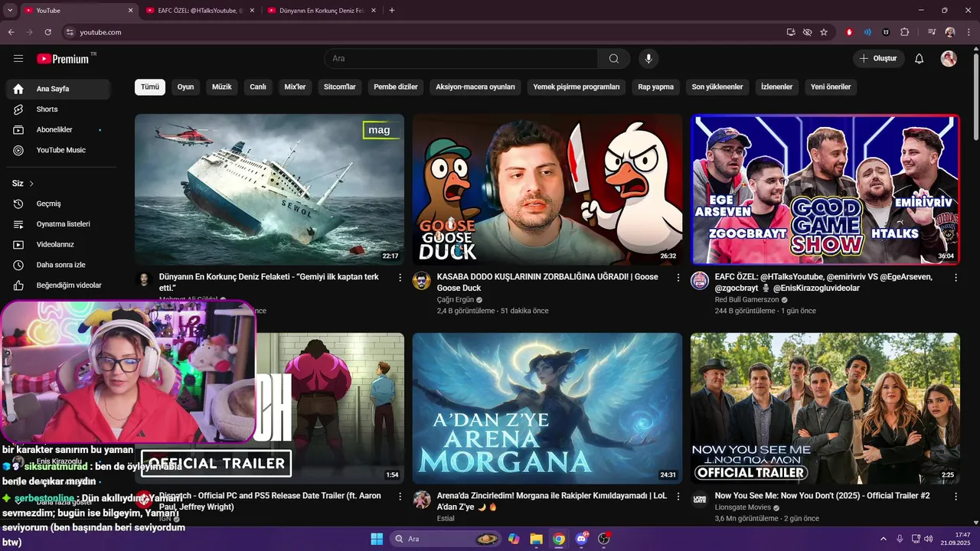980x551 pixels.
Task: Click the red ad blocker extension icon
Action: coord(849,32)
